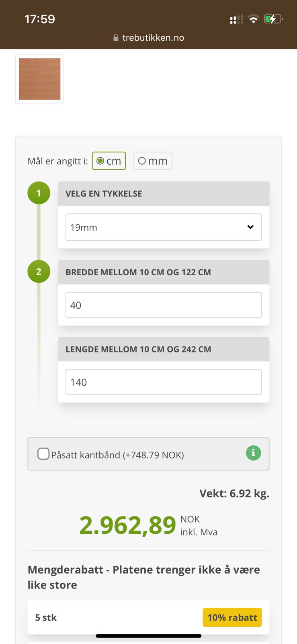Tap the green price 2.962,89 NOK

128,524
